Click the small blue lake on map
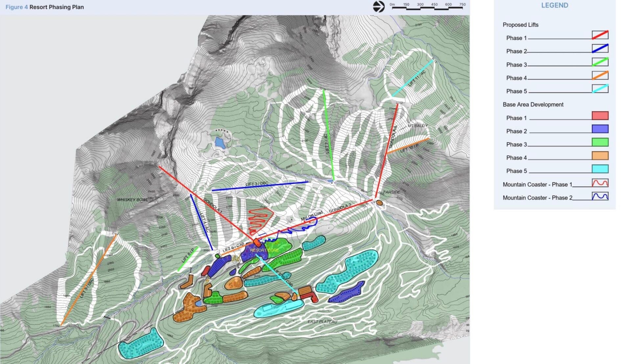Viewport: 631px width, 364px height. point(219,142)
